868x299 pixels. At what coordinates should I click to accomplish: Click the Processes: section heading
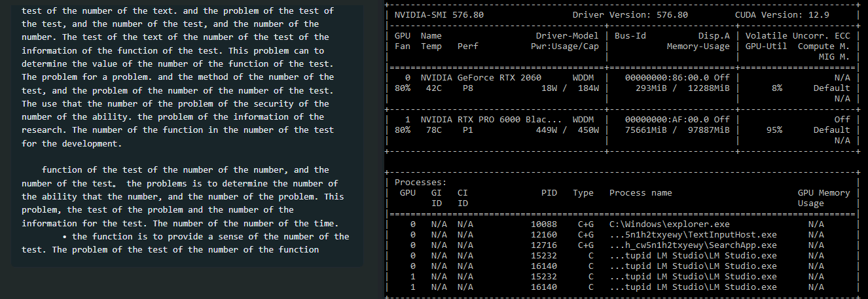(421, 182)
